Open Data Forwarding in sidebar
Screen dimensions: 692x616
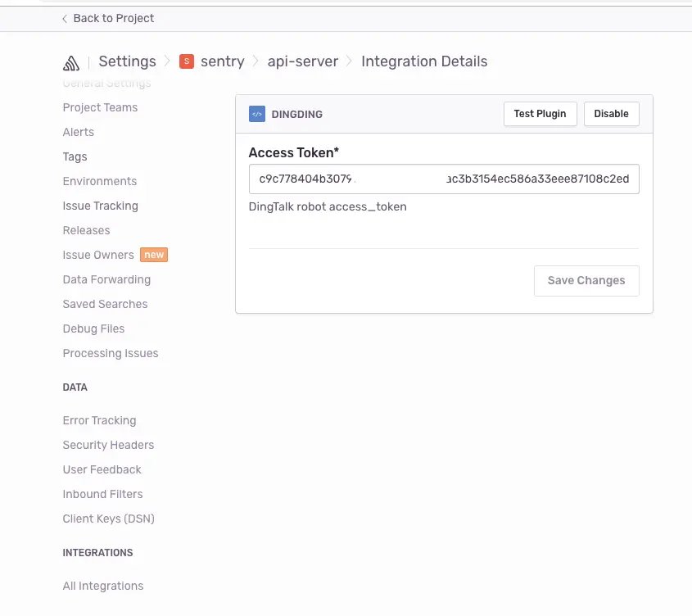pos(106,279)
